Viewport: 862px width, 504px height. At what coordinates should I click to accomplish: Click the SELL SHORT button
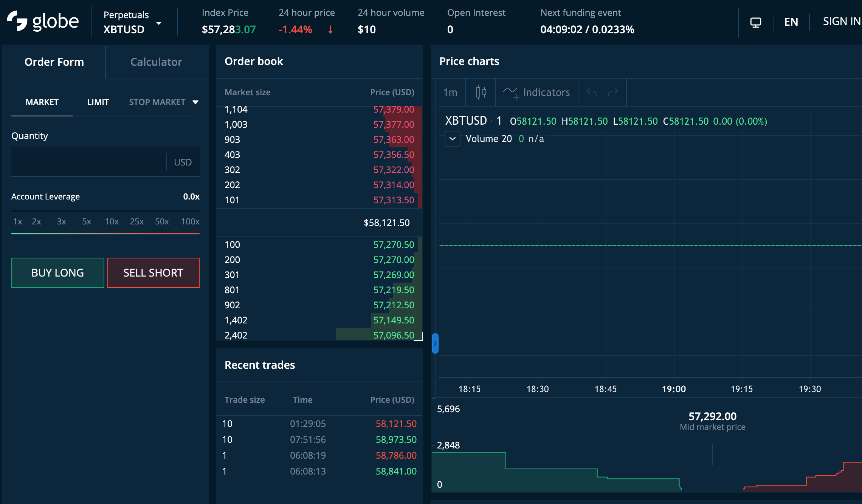153,273
